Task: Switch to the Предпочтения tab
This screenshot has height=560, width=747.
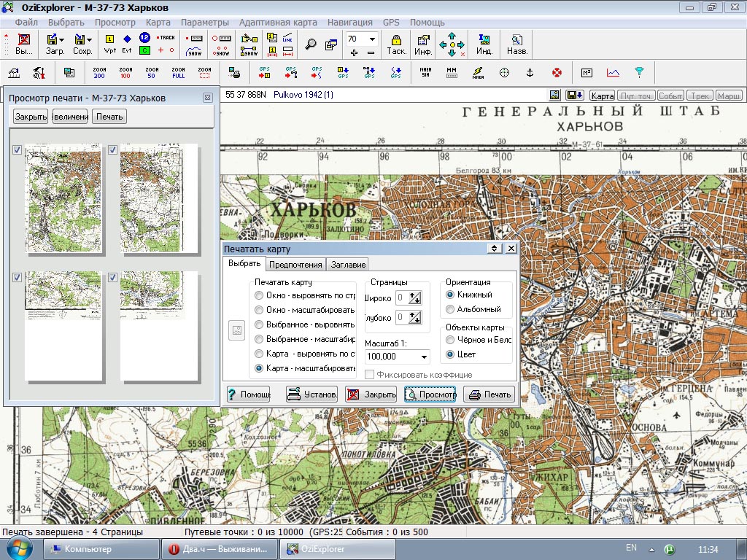Action: 295,265
